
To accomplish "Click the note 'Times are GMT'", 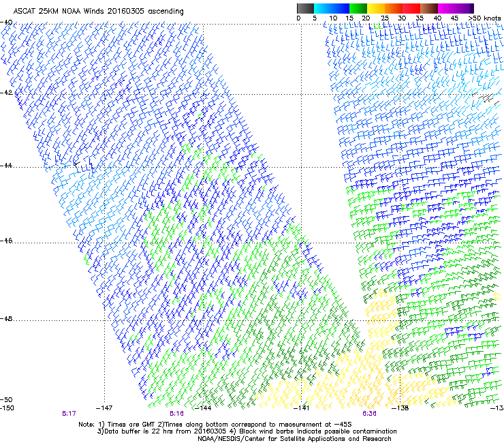I will 133,425.
